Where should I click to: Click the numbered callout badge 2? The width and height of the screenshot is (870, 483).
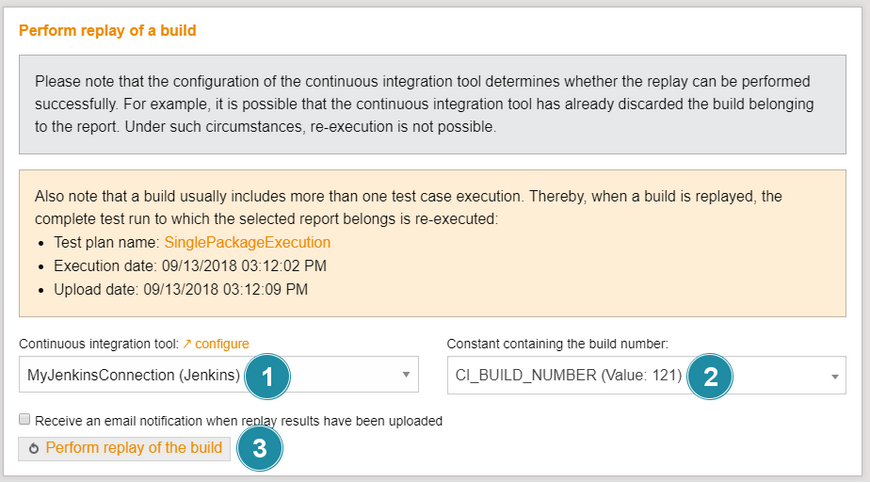(x=710, y=376)
